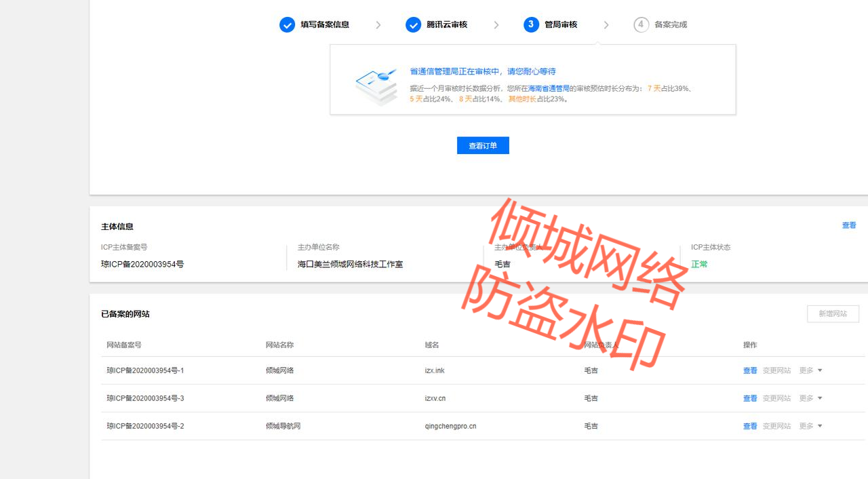Click 变更网站 for izx.ink row
The height and width of the screenshot is (479, 868).
coord(776,371)
